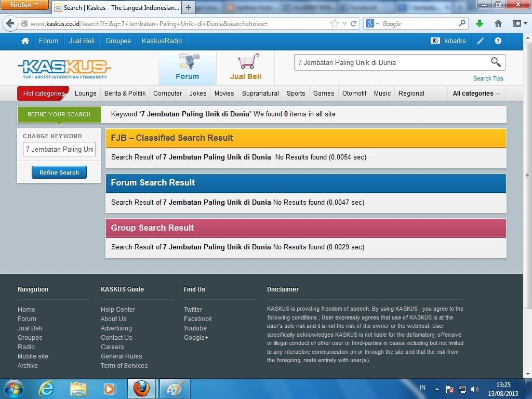Open the Term of Services footer link
This screenshot has height=399, width=532.
point(124,366)
